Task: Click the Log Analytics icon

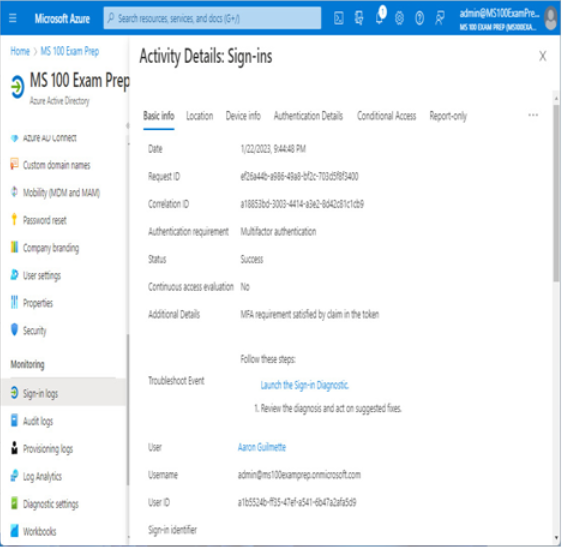Action: point(14,476)
